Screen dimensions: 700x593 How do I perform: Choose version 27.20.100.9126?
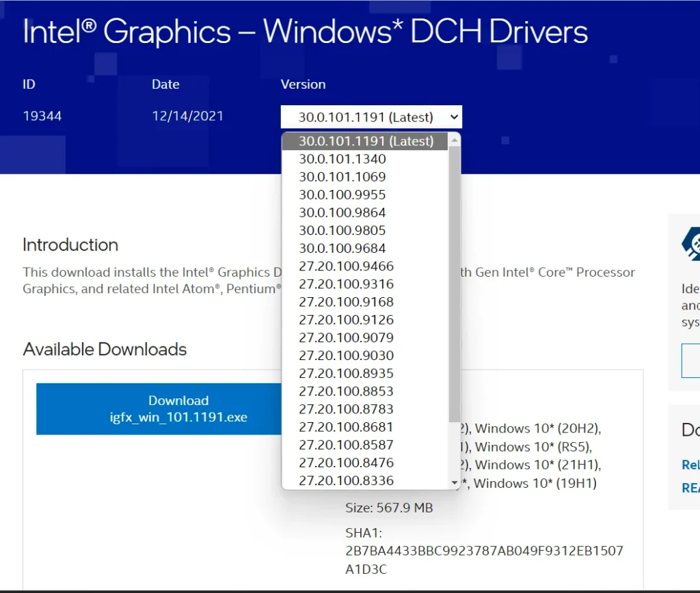365,320
